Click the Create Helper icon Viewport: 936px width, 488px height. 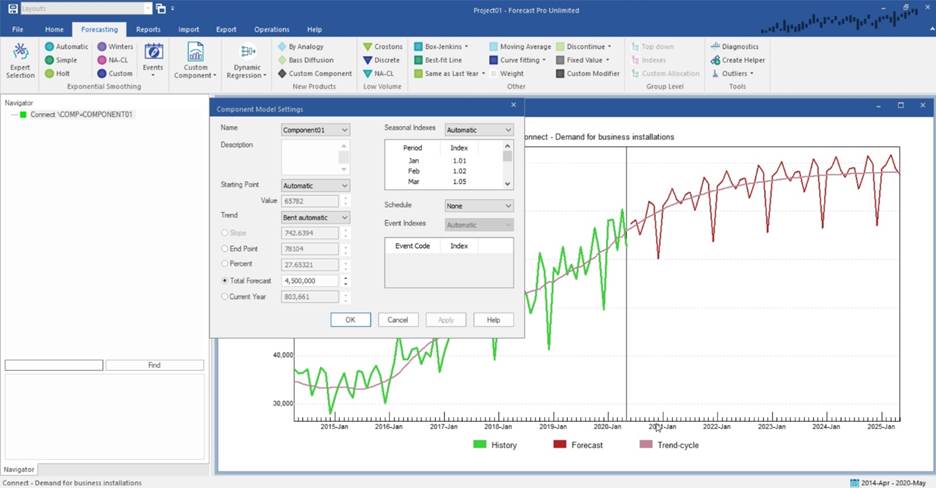714,60
